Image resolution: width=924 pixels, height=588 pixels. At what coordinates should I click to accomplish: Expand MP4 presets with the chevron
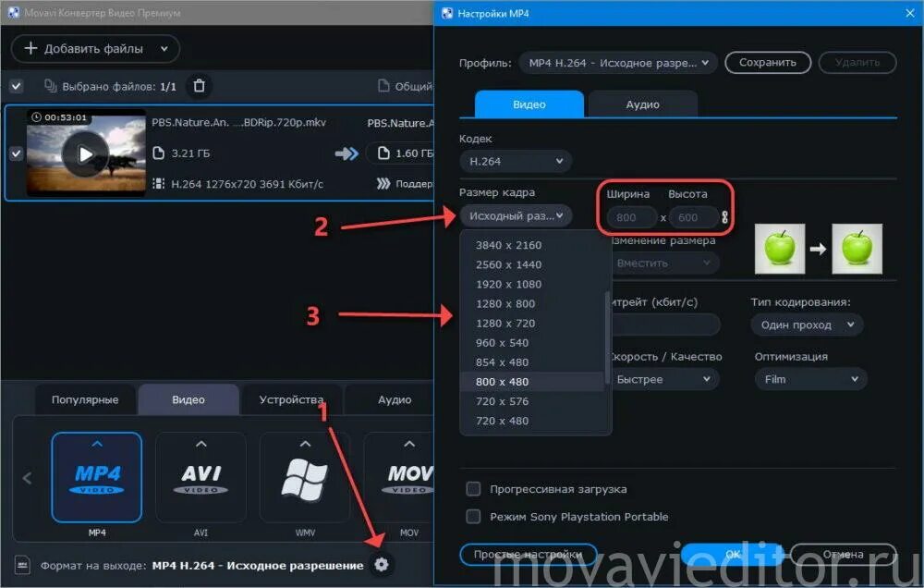[97, 444]
